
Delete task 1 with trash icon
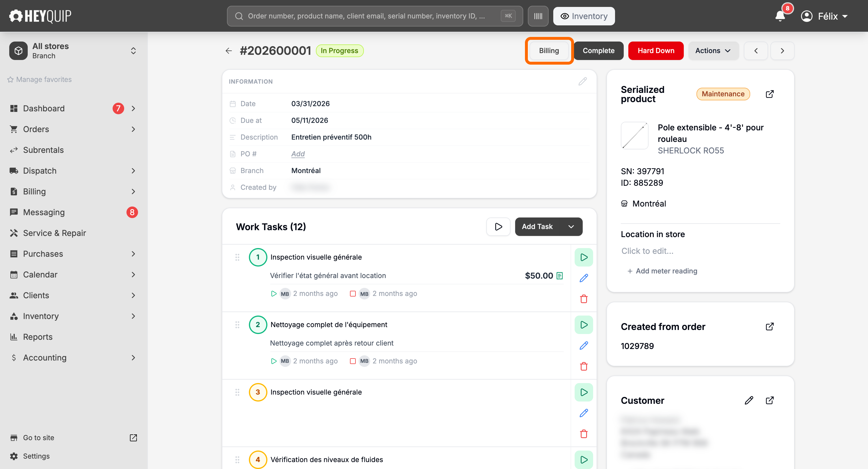(x=584, y=299)
